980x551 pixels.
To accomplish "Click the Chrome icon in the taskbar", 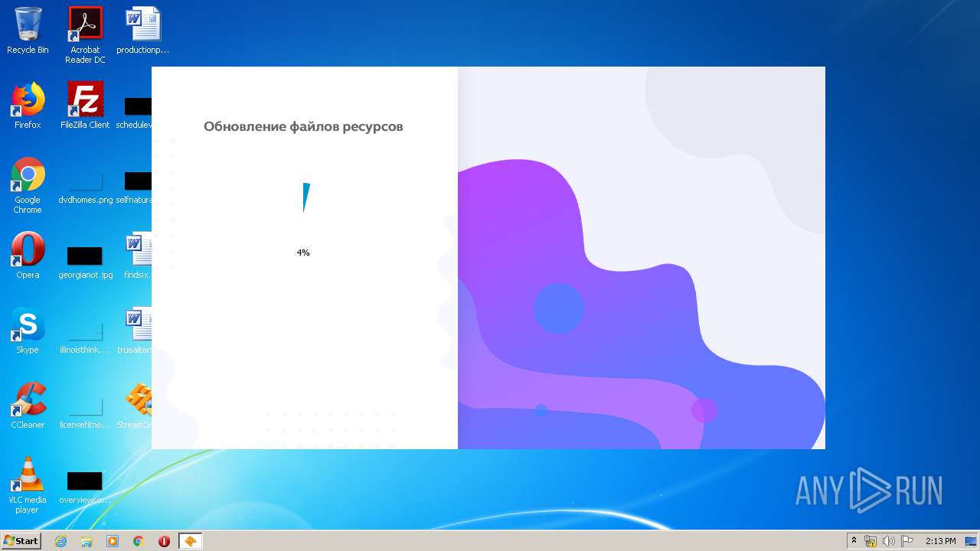I will click(139, 541).
